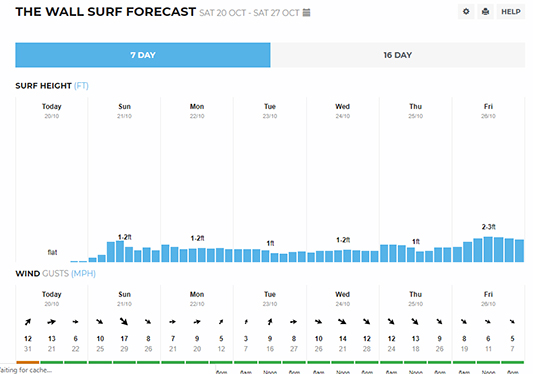The image size is (533, 374).
Task: Switch to the 16 DAY tab
Action: [x=398, y=55]
